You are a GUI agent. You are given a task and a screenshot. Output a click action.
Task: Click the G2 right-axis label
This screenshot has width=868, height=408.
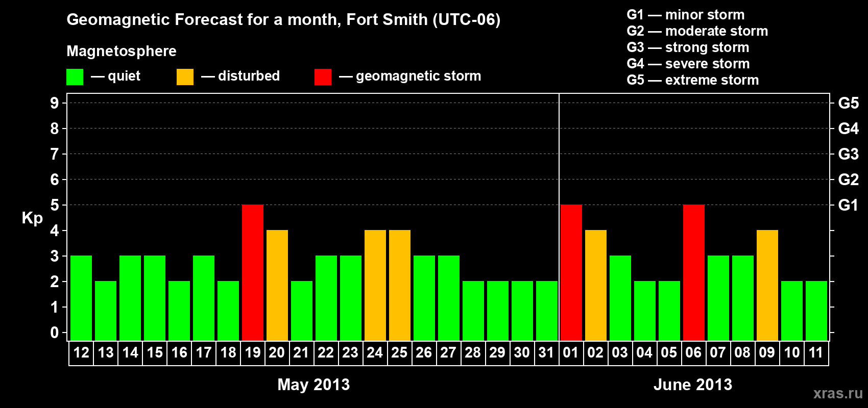(x=848, y=180)
